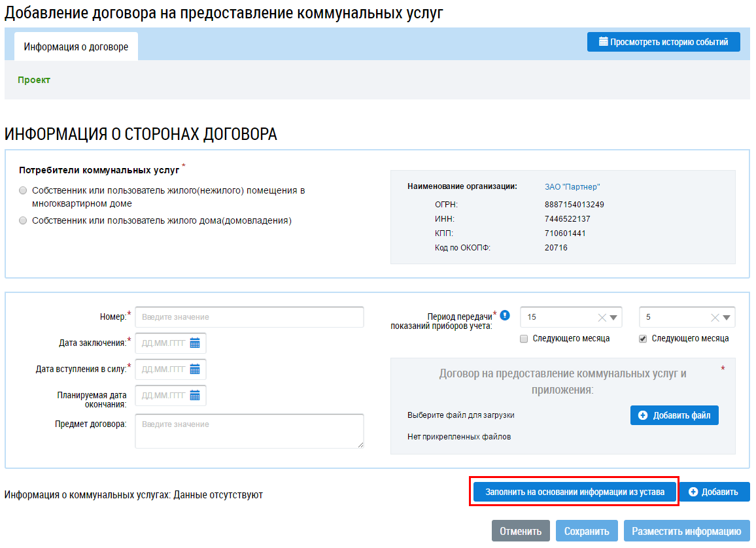
Task: Open the ЗАО "Партнер" organization link
Action: point(572,186)
